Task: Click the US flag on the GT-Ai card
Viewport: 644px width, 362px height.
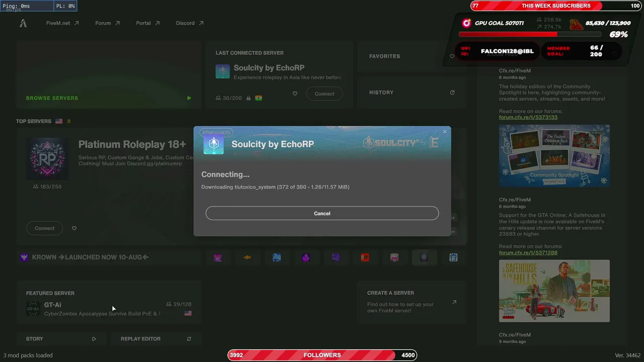Action: point(188,313)
